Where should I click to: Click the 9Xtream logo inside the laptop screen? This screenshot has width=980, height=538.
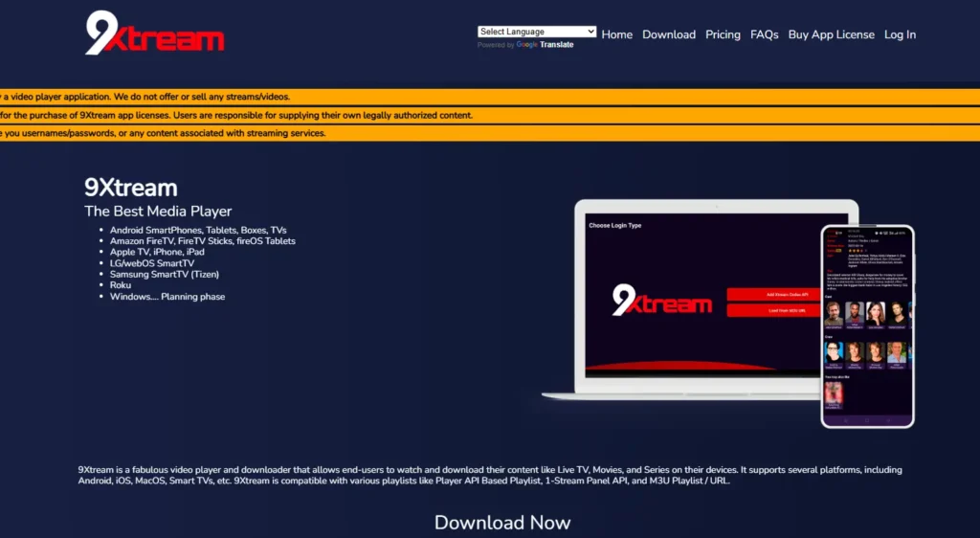pyautogui.click(x=662, y=300)
